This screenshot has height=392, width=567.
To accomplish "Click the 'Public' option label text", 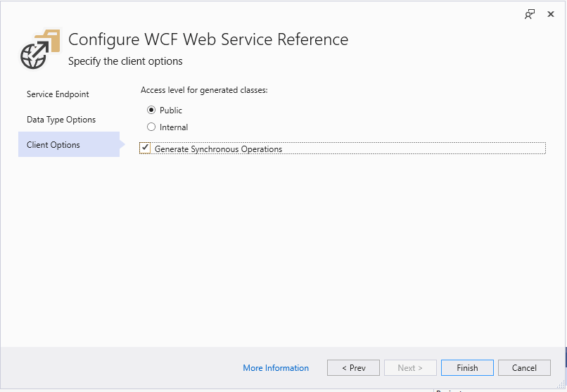I will coord(171,110).
